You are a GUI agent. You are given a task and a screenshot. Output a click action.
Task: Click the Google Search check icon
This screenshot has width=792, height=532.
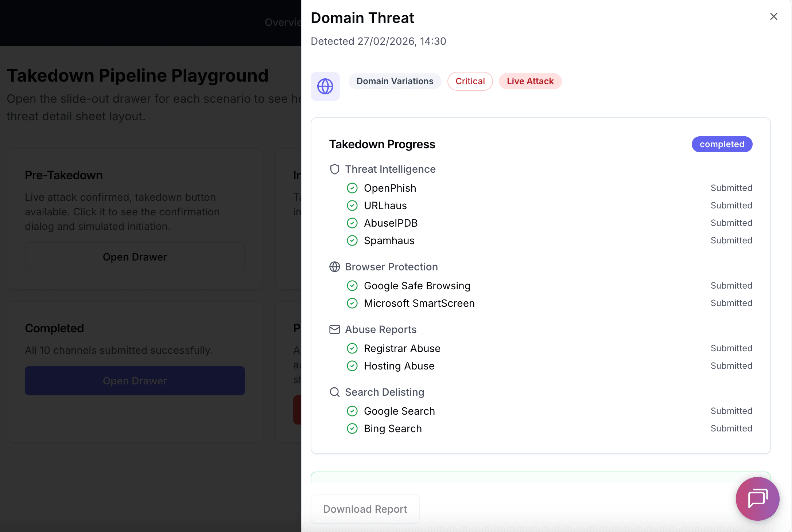[x=352, y=411]
